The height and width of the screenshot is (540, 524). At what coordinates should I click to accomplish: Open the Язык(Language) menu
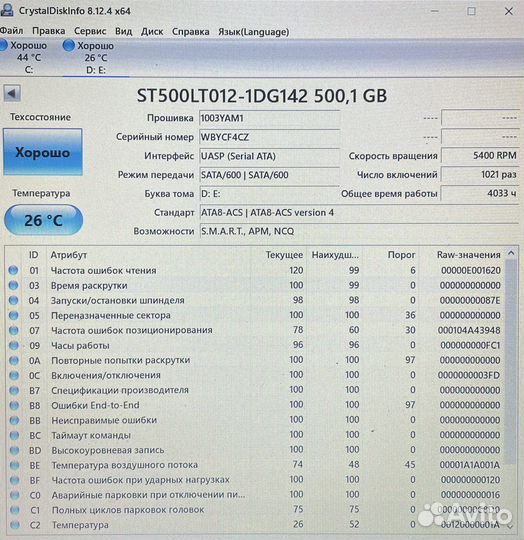pyautogui.click(x=253, y=31)
